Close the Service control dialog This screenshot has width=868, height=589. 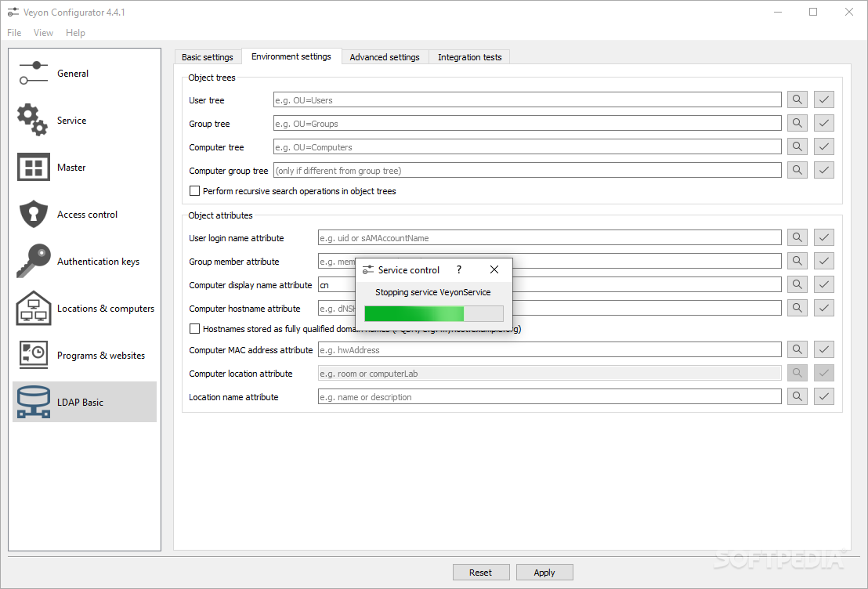pyautogui.click(x=494, y=269)
